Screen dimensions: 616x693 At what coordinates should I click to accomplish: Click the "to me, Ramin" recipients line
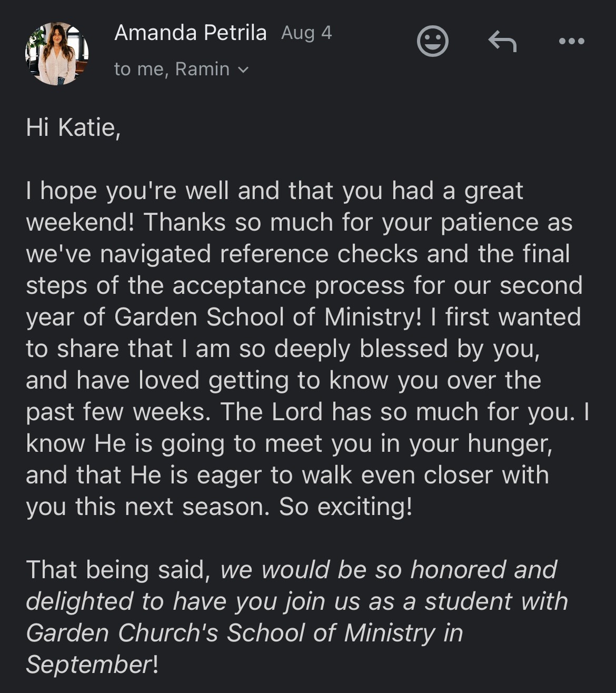172,69
